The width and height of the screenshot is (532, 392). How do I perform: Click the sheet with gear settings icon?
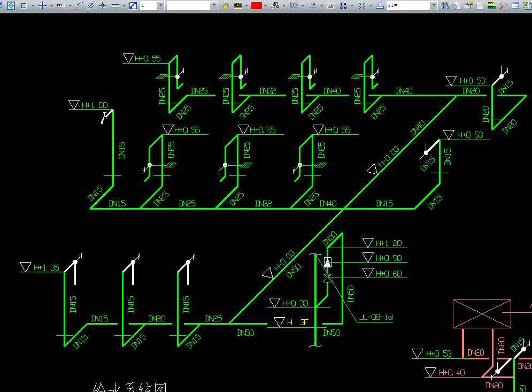[x=456, y=5]
